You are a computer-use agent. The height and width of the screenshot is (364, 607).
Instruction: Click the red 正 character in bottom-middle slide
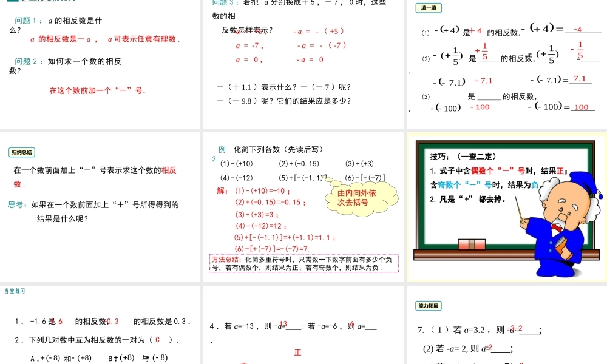[297, 352]
